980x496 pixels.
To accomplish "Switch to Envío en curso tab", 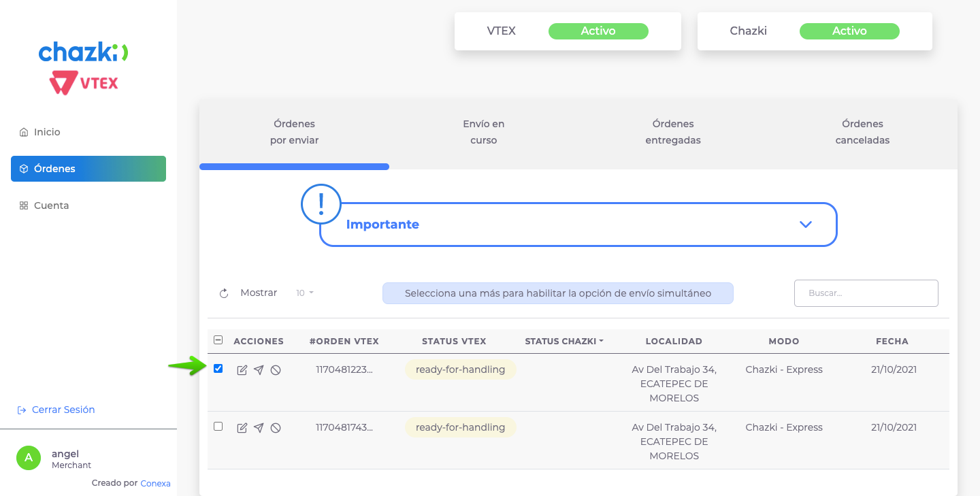I will coord(484,132).
